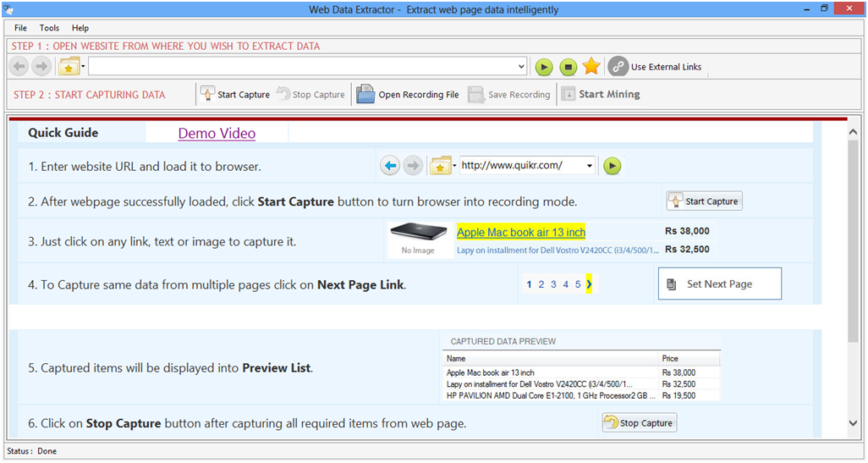Expand the favorites folder dropdown arrow

point(83,67)
